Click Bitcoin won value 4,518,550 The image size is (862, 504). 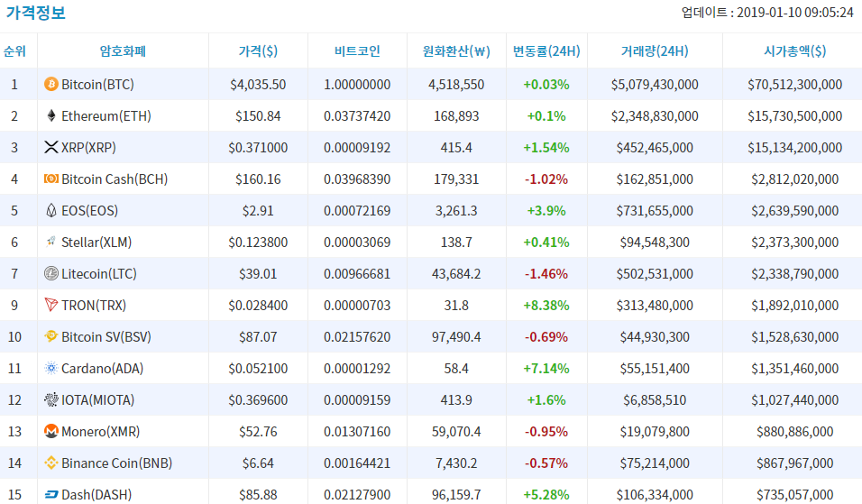pos(456,85)
